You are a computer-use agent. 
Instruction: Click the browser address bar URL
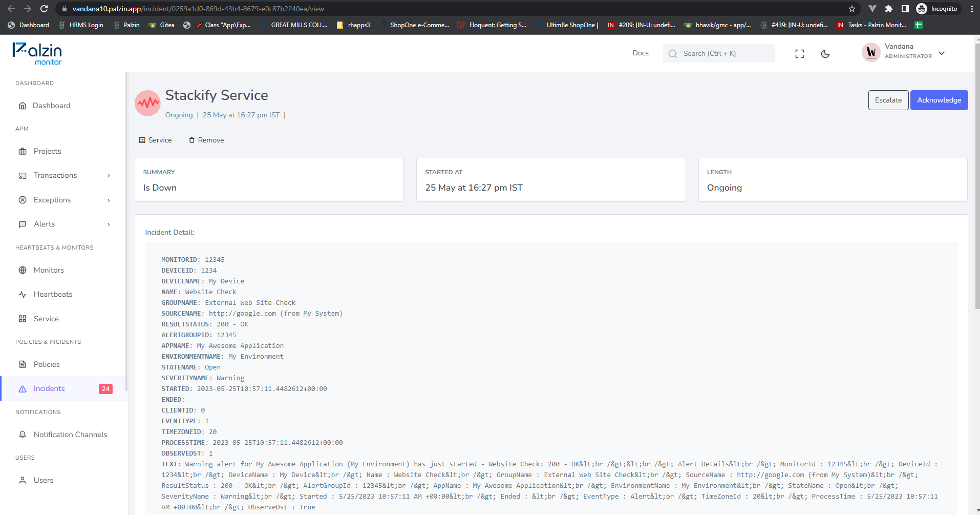point(198,9)
